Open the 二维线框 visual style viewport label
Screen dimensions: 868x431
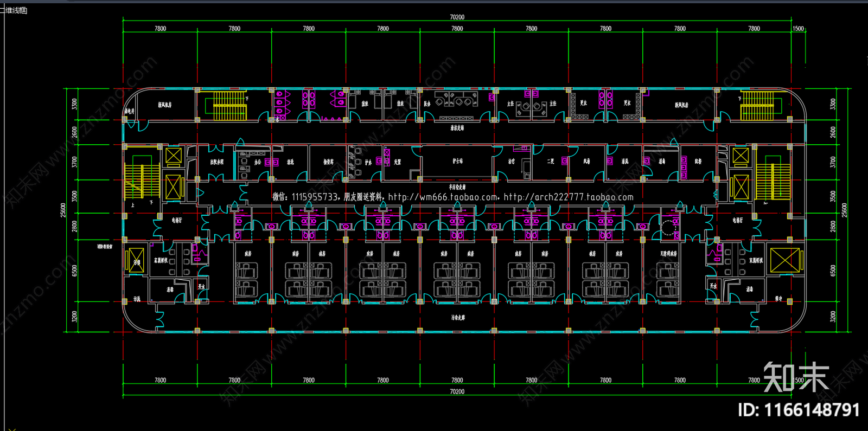(14, 10)
